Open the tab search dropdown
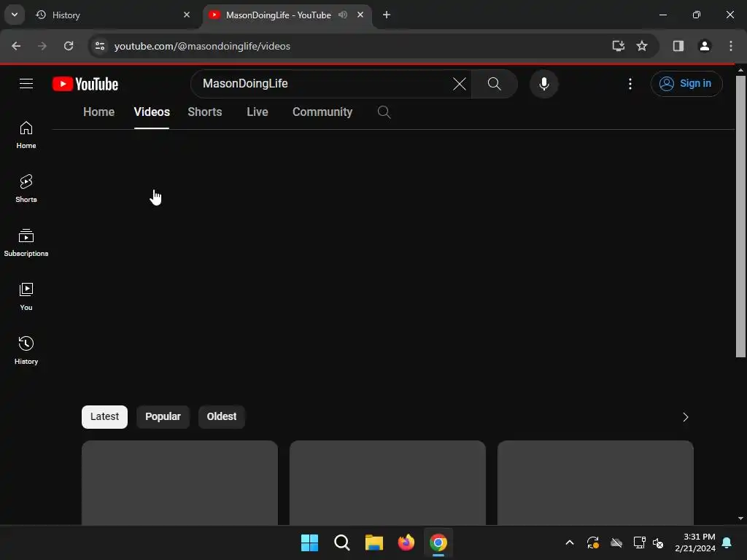Viewport: 747px width, 560px height. [x=15, y=15]
